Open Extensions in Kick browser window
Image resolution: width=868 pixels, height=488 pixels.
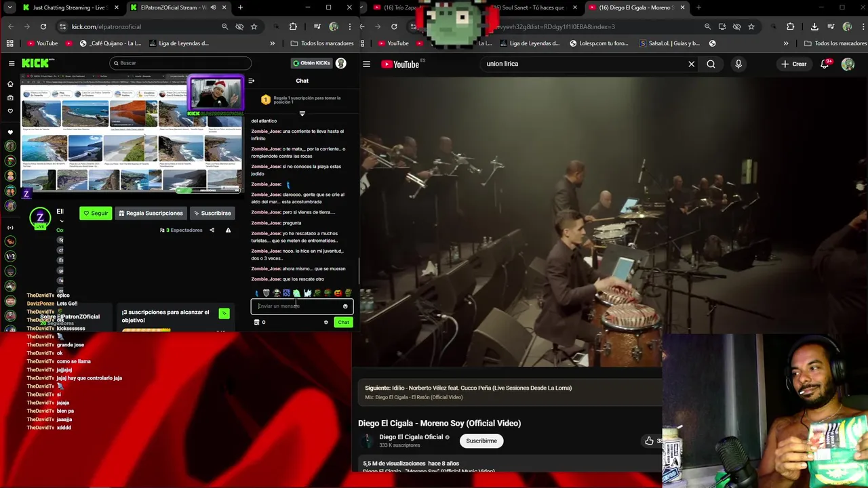pyautogui.click(x=293, y=26)
